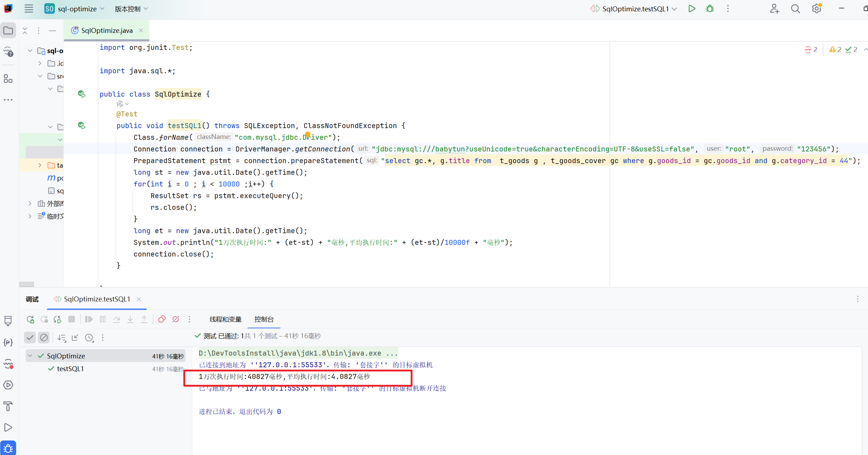The width and height of the screenshot is (868, 455).
Task: Click Import test history clock icon
Action: [x=89, y=338]
